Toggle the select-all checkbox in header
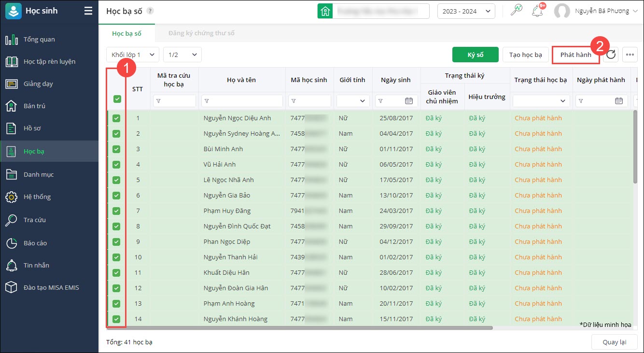 point(116,99)
